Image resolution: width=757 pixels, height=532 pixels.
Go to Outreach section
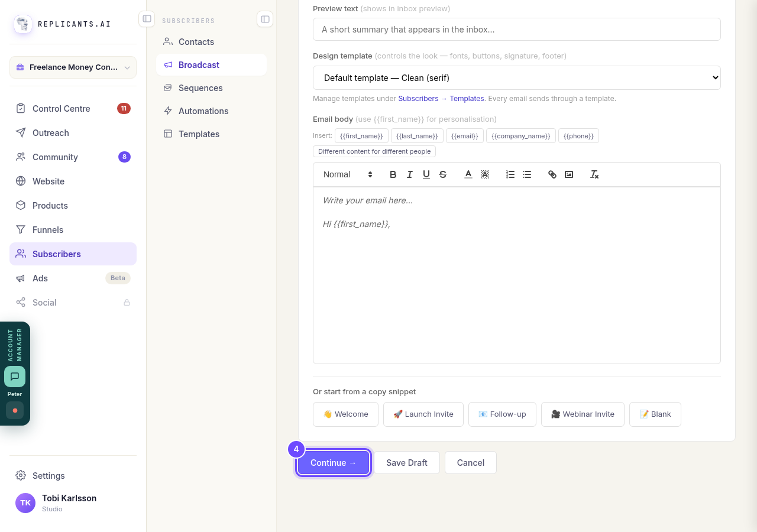pos(73,133)
